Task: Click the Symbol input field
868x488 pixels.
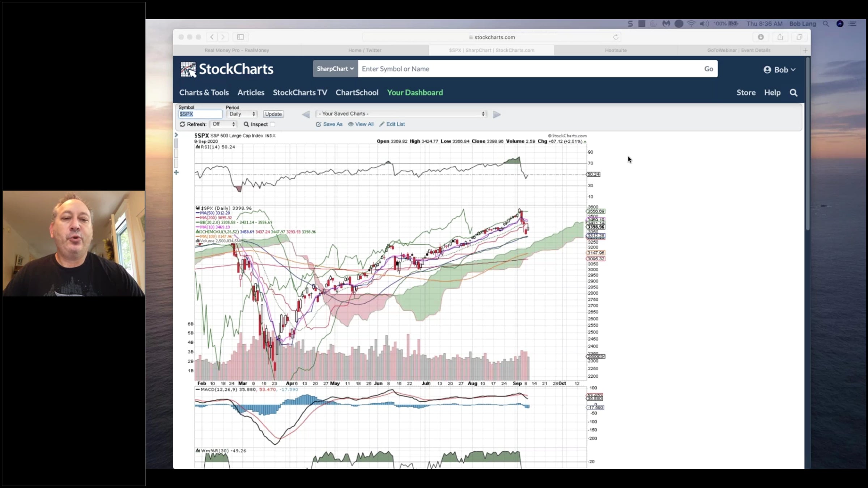Action: [200, 114]
